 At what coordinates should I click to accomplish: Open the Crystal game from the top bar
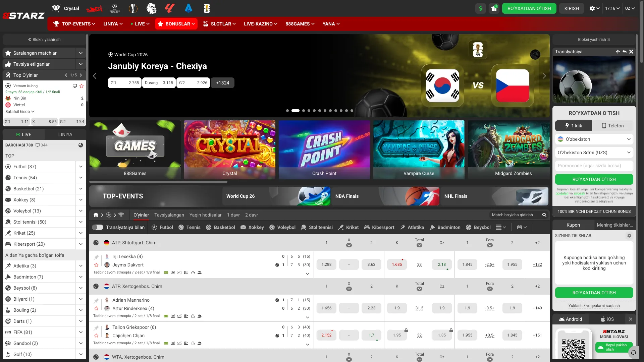(65, 8)
